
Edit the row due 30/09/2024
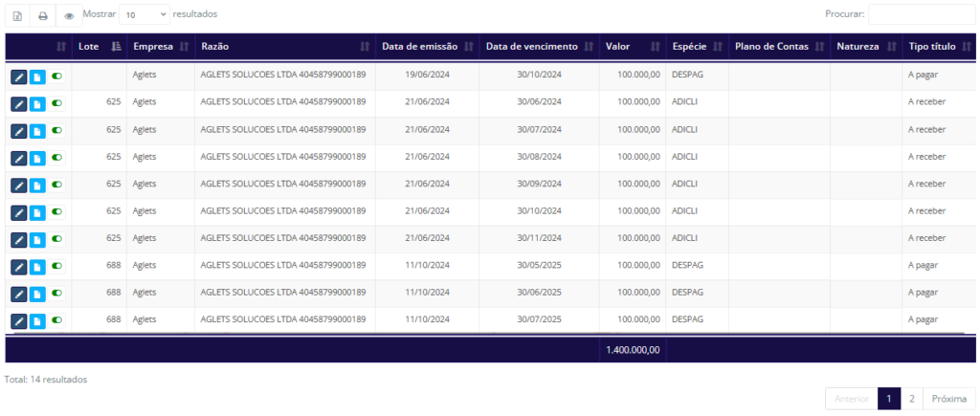pos(19,186)
